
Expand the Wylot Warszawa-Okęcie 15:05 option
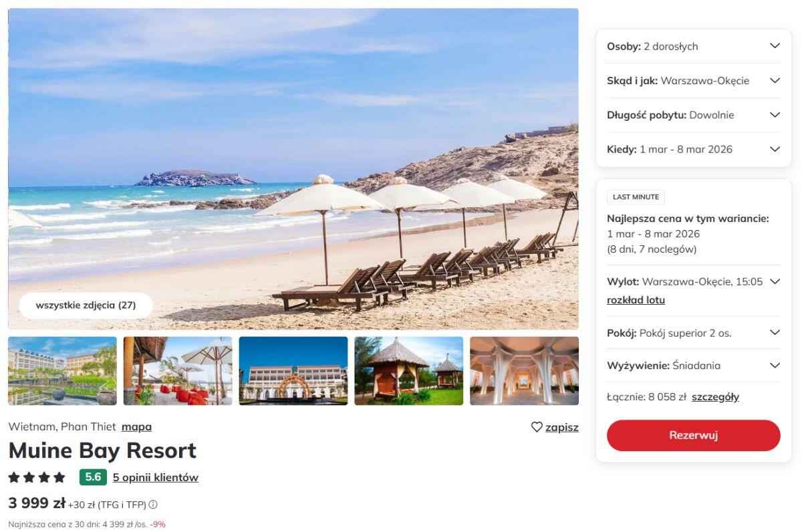[693, 281]
